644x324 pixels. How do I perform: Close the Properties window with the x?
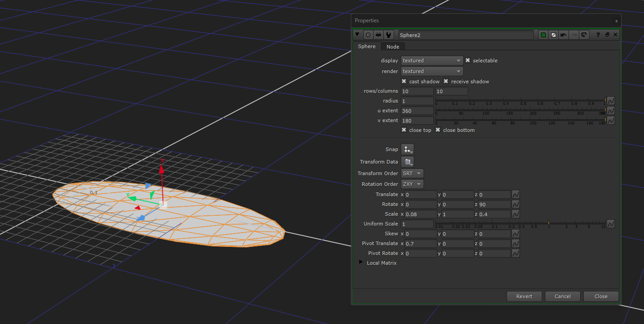(616, 21)
